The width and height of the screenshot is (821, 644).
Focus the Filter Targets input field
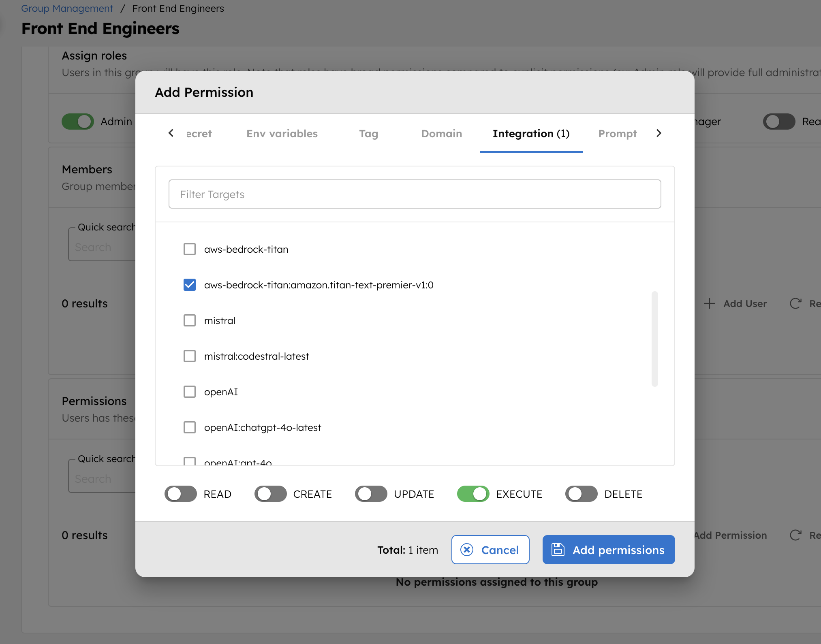pos(415,194)
